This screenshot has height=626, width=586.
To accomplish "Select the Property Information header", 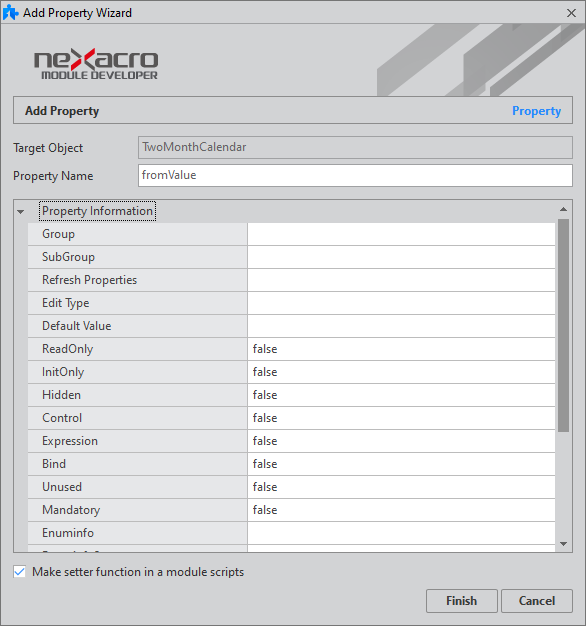I will [x=97, y=211].
